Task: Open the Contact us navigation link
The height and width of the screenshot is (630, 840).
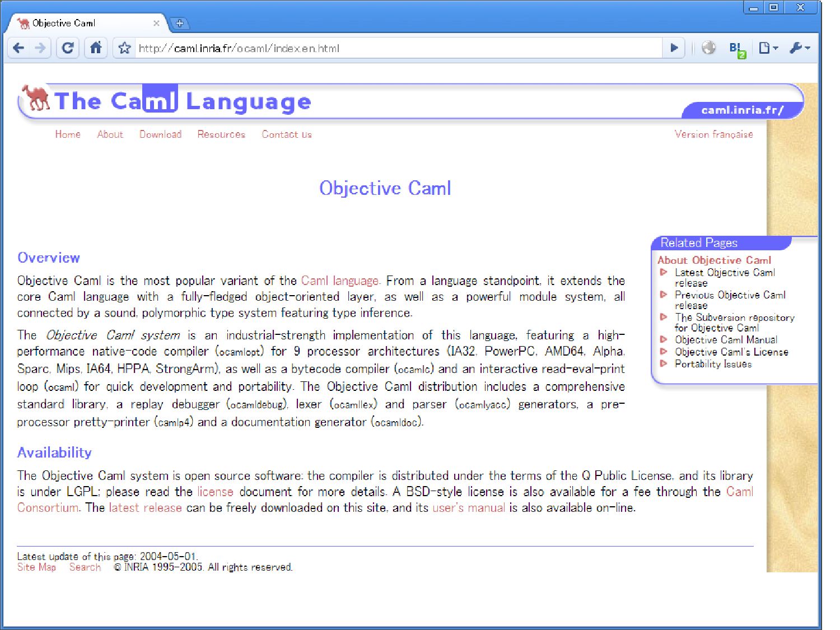Action: pos(287,134)
